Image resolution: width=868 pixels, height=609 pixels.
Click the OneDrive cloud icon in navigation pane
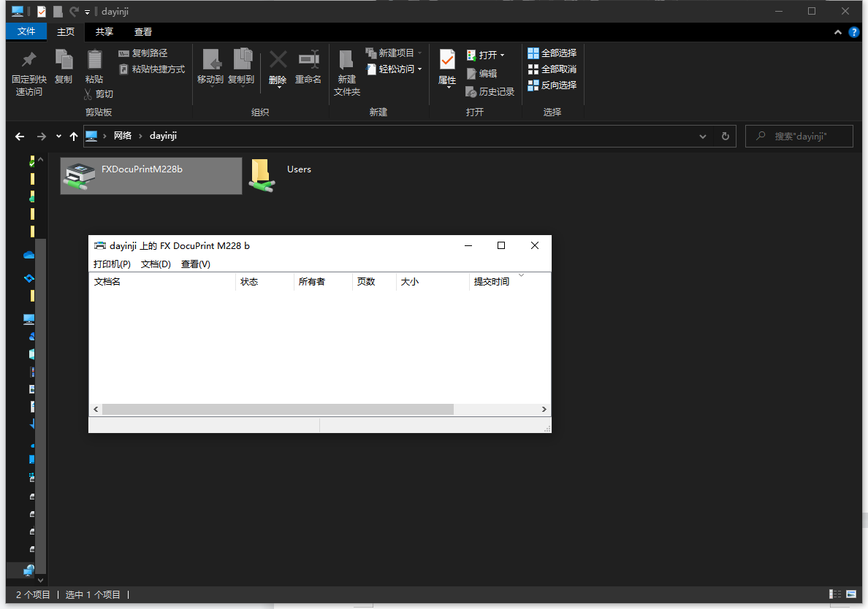(x=28, y=255)
